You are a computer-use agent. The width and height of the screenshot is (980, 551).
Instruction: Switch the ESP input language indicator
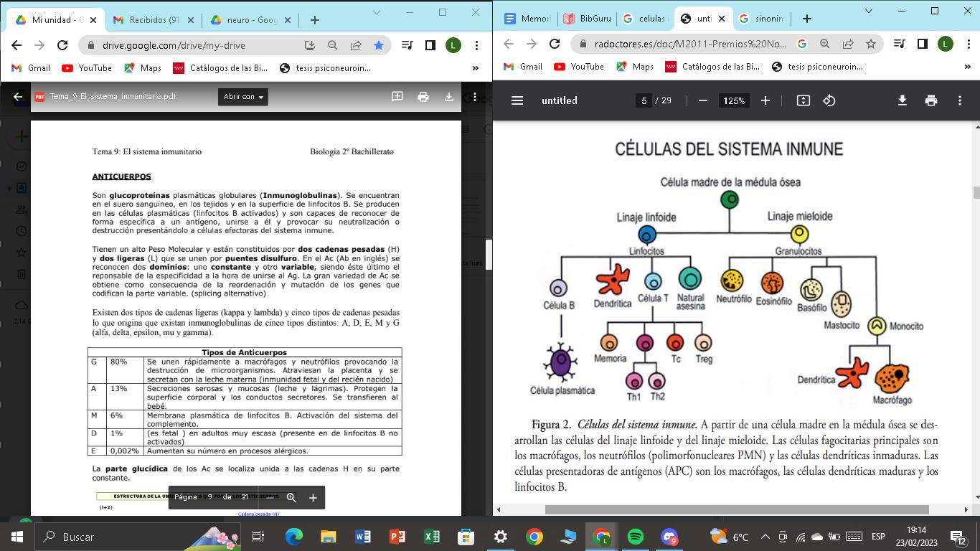pos(878,537)
